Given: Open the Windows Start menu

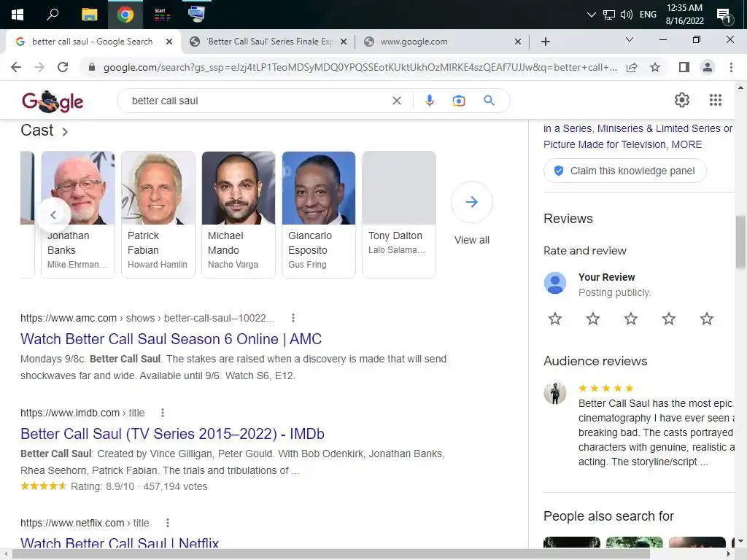Looking at the screenshot, I should (x=18, y=15).
